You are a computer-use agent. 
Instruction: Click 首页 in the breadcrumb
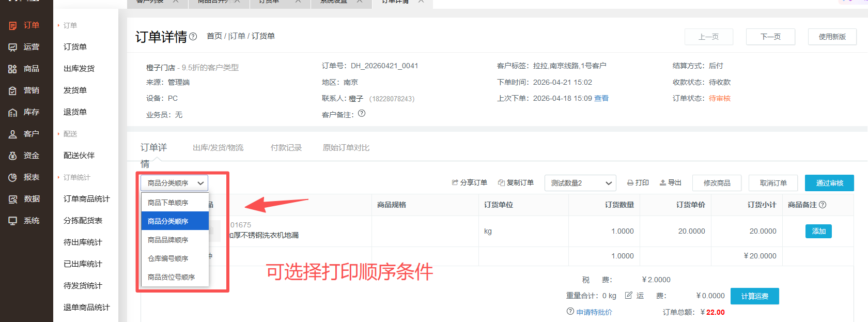tap(214, 36)
